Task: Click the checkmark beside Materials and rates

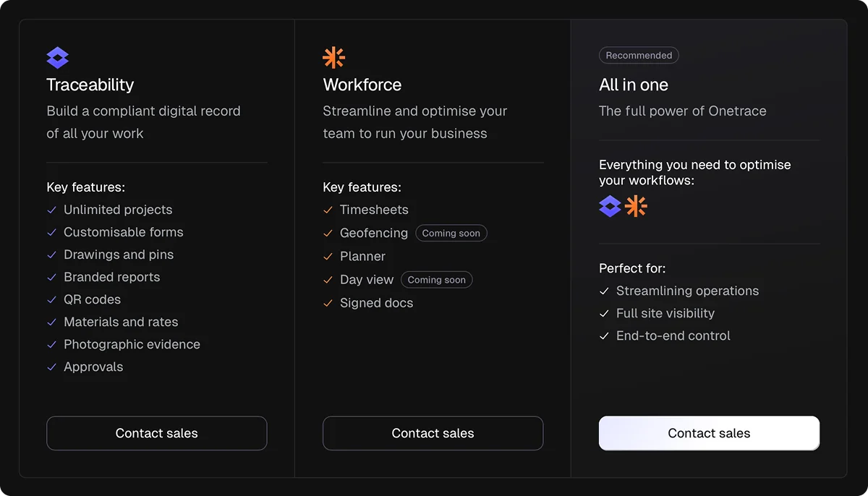Action: [x=51, y=322]
